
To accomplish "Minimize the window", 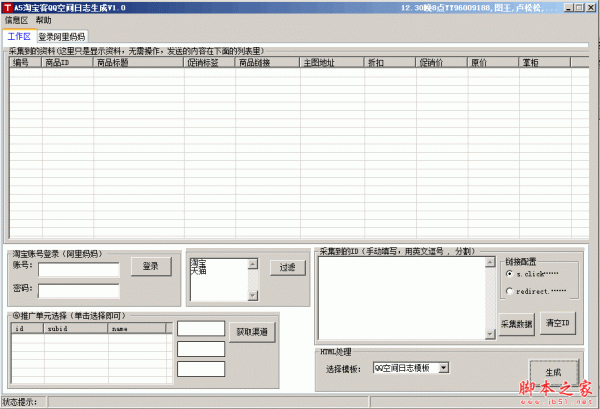I will [x=569, y=8].
